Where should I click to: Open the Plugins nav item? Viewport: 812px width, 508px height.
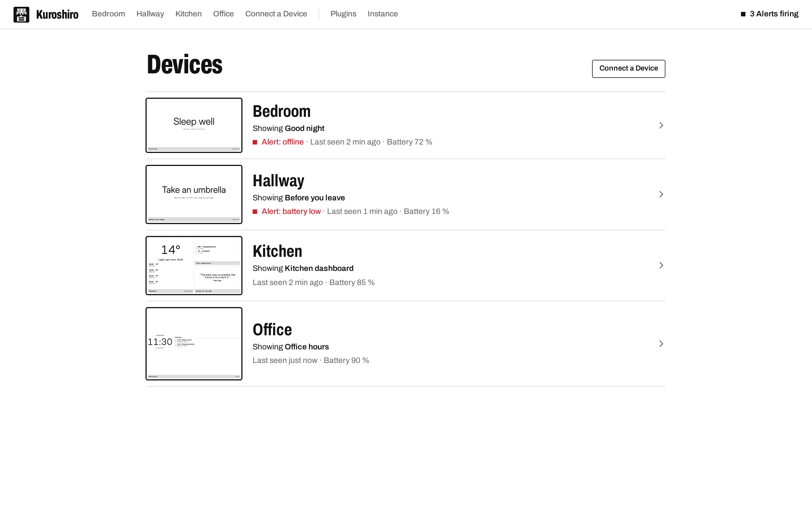click(343, 14)
